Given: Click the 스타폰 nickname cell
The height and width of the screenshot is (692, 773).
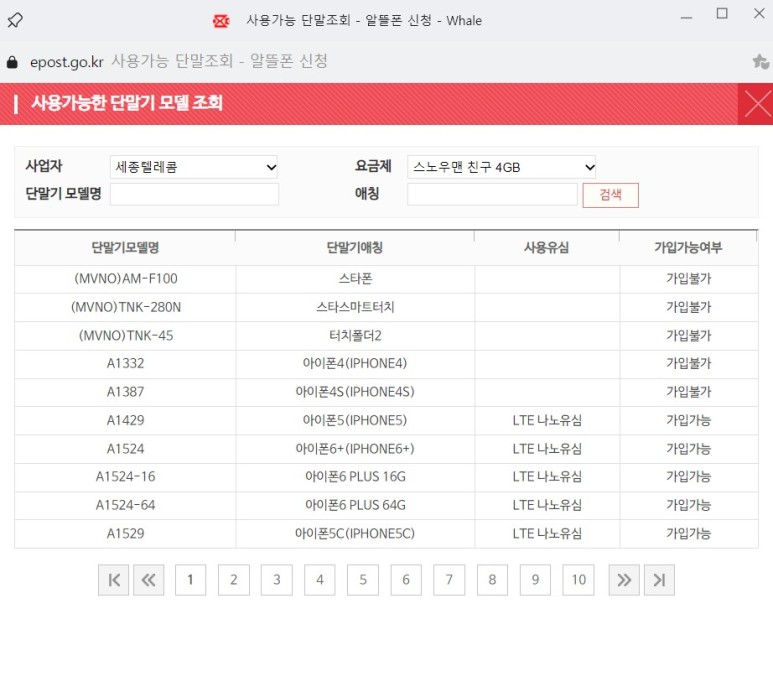Looking at the screenshot, I should coord(355,279).
